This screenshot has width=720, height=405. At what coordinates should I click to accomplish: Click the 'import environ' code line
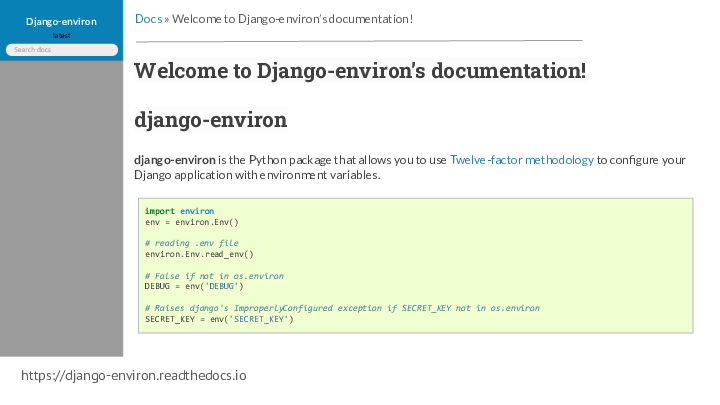pyautogui.click(x=180, y=211)
